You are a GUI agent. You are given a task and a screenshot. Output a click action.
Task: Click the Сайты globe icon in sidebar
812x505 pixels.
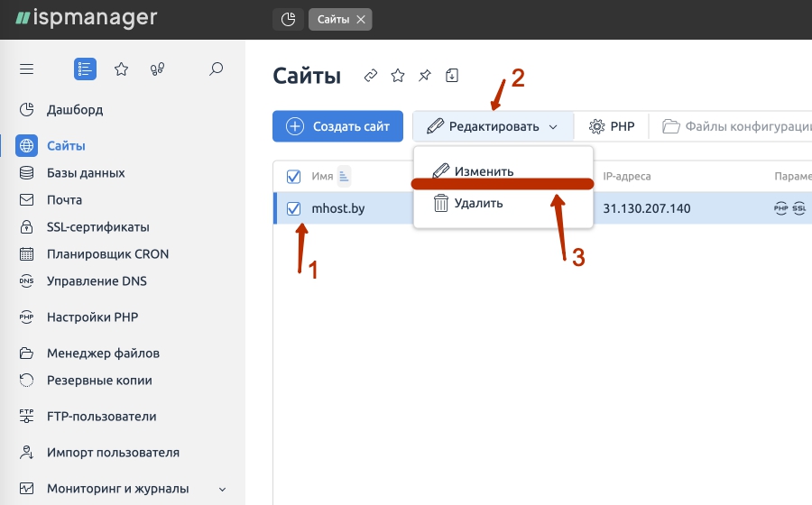[26, 146]
